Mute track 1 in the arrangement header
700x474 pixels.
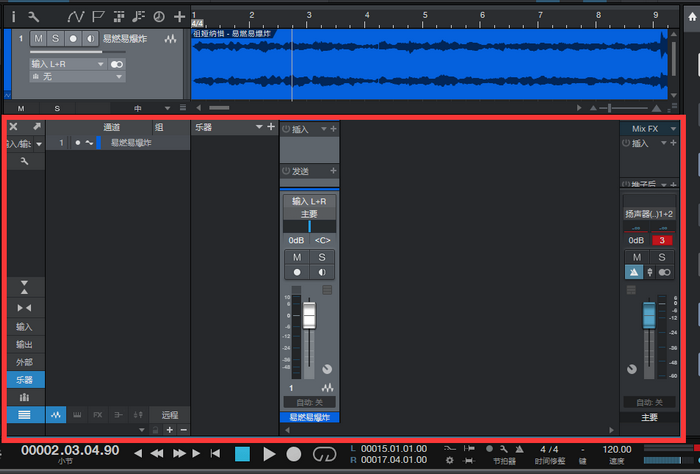(x=38, y=39)
